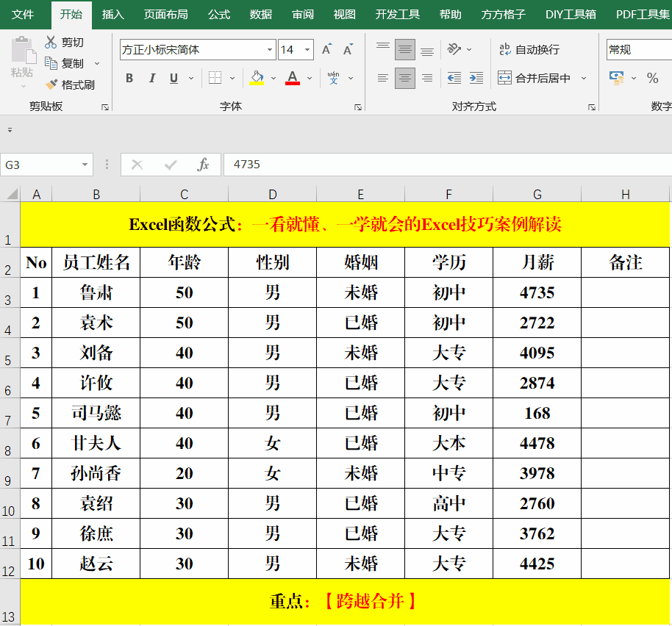The image size is (672, 626).
Task: Click the wrap text icon
Action: pos(505,49)
